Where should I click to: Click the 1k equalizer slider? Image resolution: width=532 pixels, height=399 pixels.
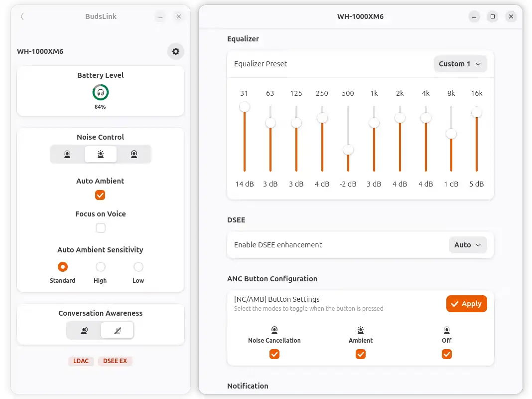coord(374,139)
